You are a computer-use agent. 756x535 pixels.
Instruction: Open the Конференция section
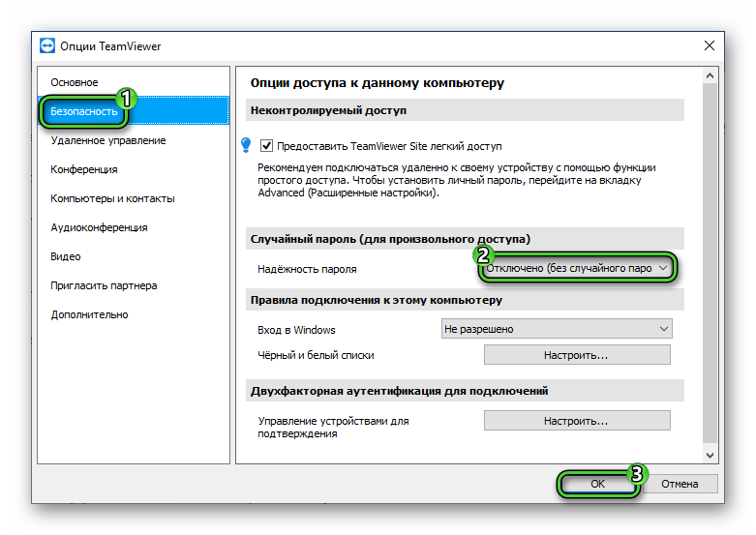134,169
